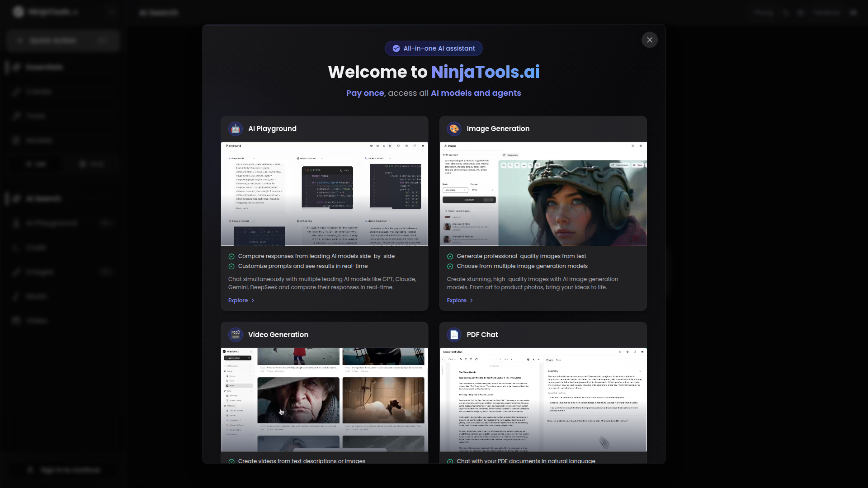868x488 pixels.
Task: Click the Video Generation clapperboard icon
Action: (x=236, y=335)
